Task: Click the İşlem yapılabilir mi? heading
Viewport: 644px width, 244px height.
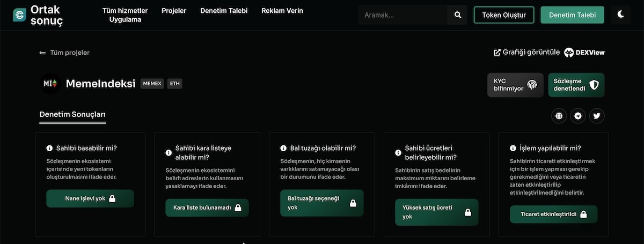Action: pyautogui.click(x=551, y=148)
